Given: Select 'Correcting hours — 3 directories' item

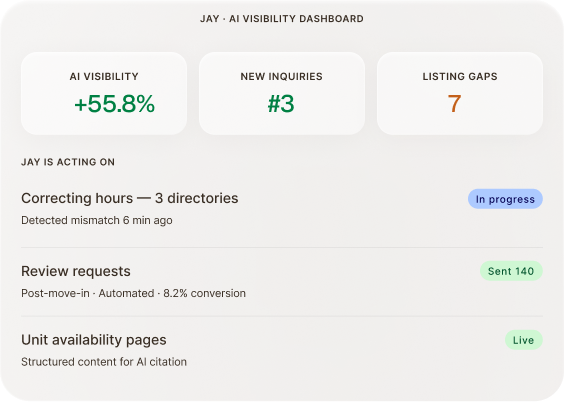Looking at the screenshot, I should (130, 198).
